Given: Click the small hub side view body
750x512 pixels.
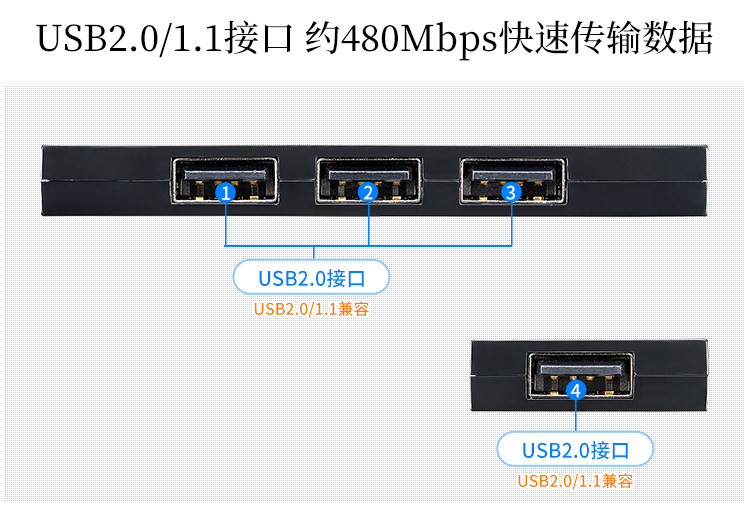Looking at the screenshot, I should [589, 376].
